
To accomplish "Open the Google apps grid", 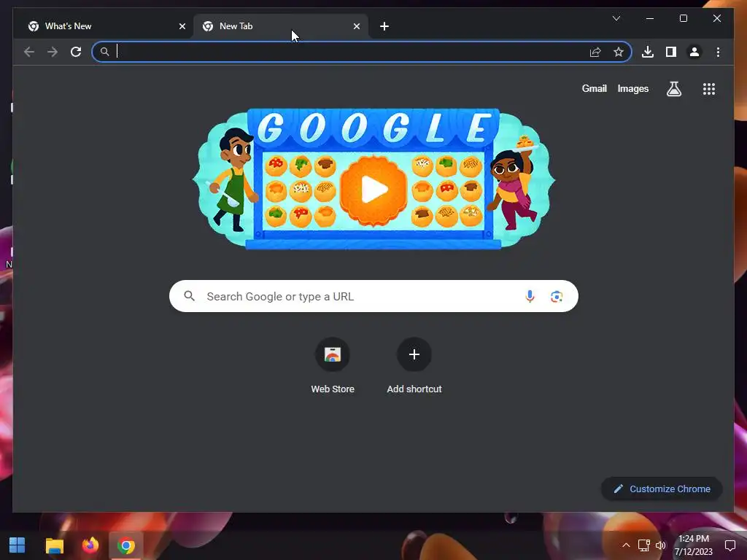I will [x=709, y=89].
